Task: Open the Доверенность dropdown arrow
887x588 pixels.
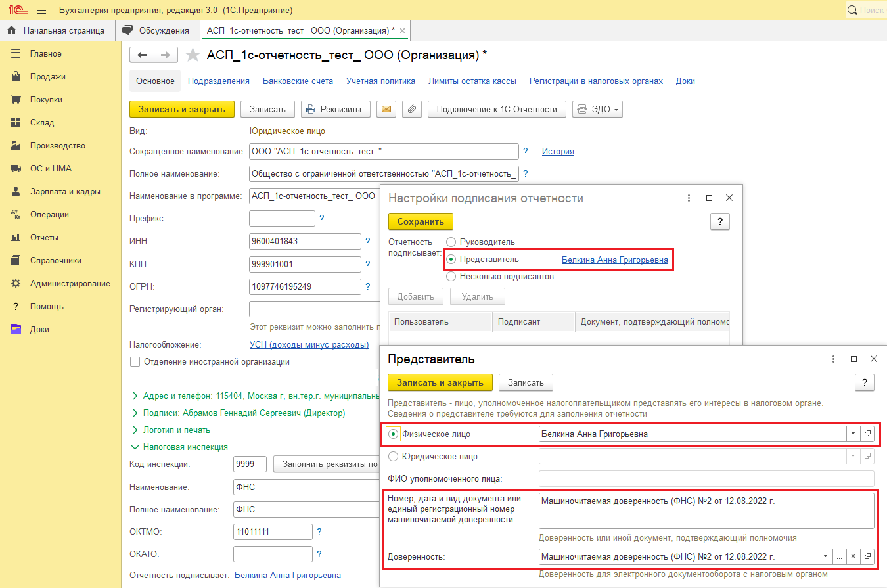Action: point(826,557)
